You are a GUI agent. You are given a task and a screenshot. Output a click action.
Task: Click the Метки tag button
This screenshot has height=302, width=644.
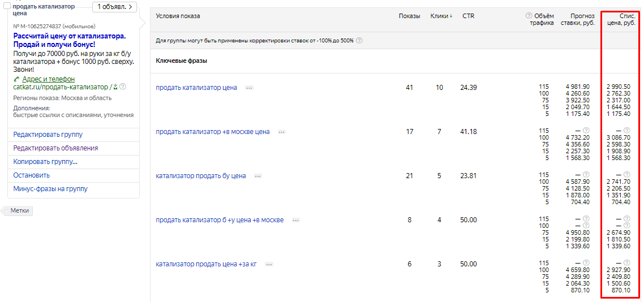coord(19,211)
